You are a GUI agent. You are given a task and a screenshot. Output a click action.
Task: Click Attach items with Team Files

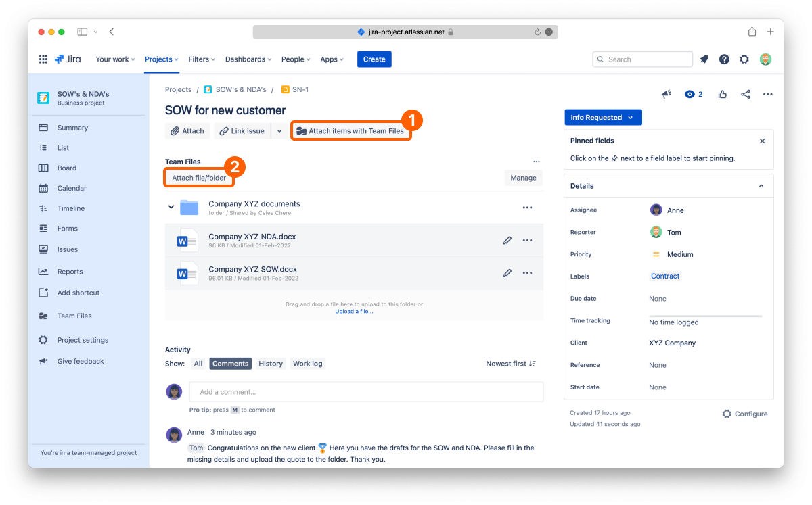(x=351, y=131)
